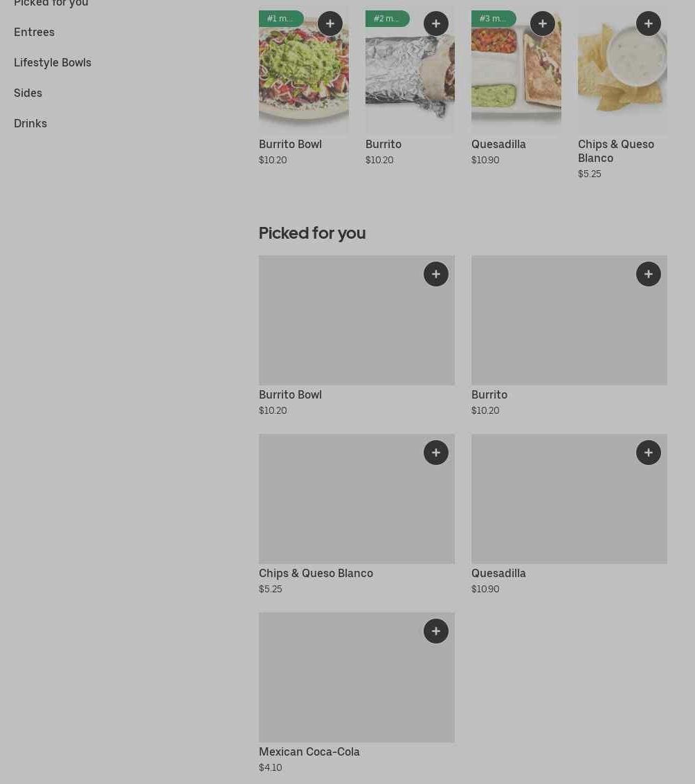Screen dimensions: 695x784
Task: Click plus icon on Picked for you Burrito card
Action: tap(649, 274)
